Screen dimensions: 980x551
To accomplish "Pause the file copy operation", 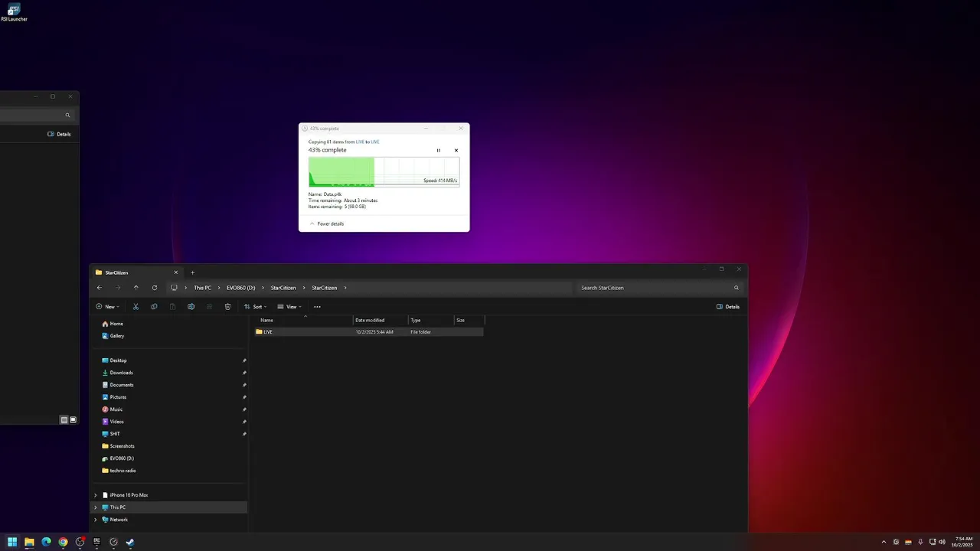I will 439,151.
